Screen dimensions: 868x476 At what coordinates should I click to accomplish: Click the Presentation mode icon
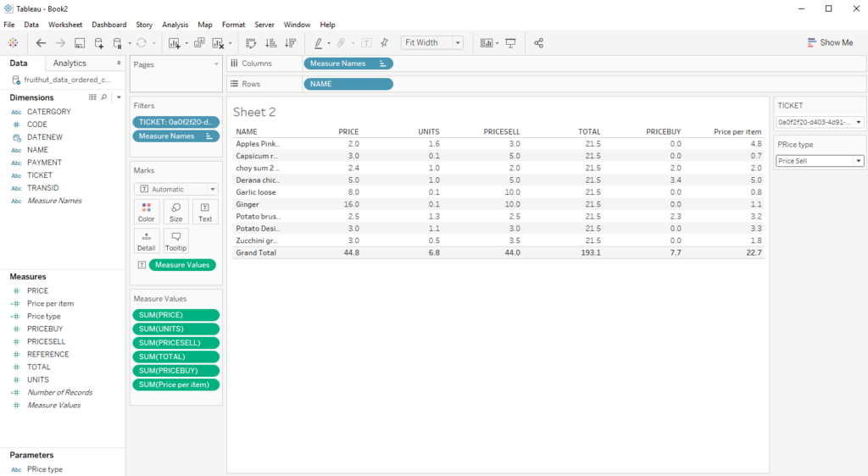pyautogui.click(x=511, y=42)
